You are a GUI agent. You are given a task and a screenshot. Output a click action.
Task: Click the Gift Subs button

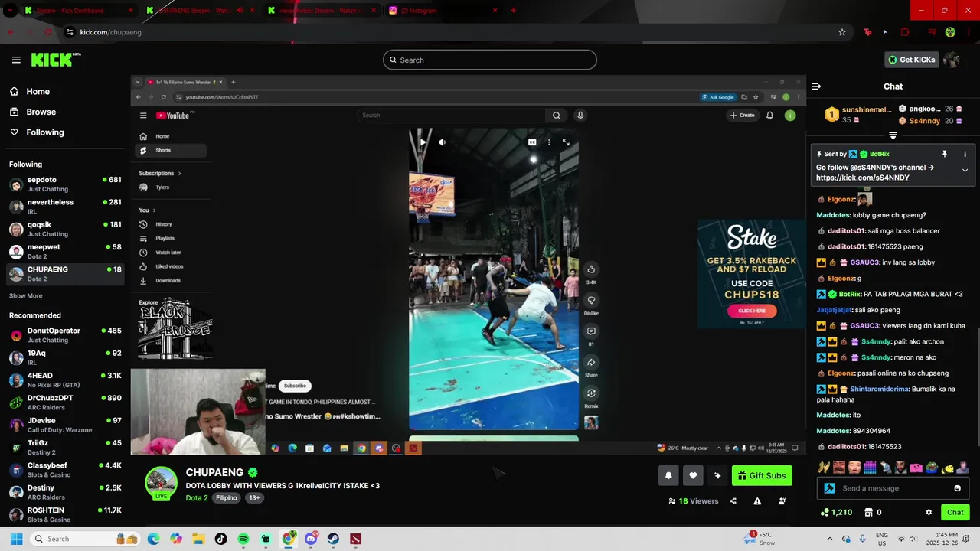click(x=762, y=475)
